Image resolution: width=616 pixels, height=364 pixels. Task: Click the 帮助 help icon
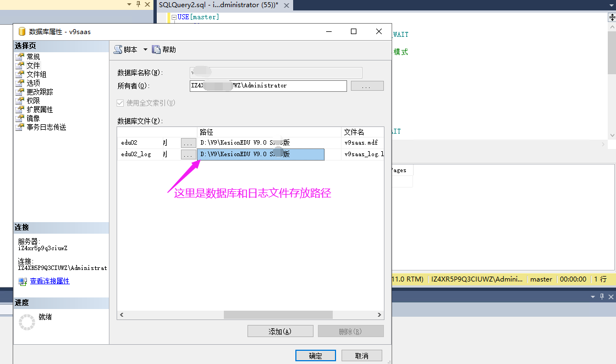(156, 49)
